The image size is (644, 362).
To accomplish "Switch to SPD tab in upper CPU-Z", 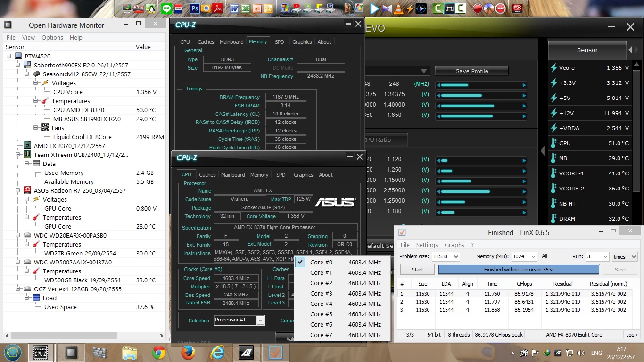I will coord(280,42).
